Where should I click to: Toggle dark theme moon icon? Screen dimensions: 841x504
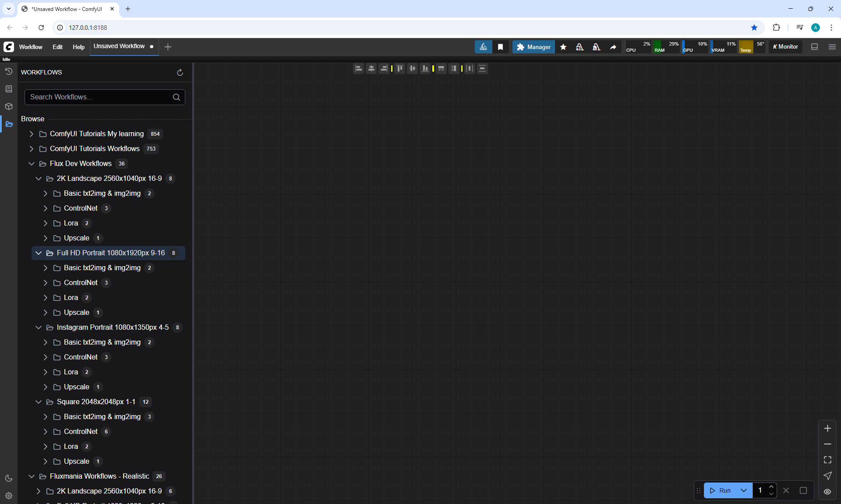[9, 478]
